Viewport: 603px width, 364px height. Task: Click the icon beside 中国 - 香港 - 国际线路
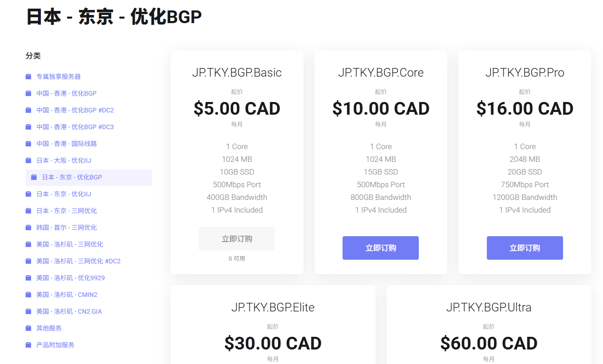(x=29, y=144)
